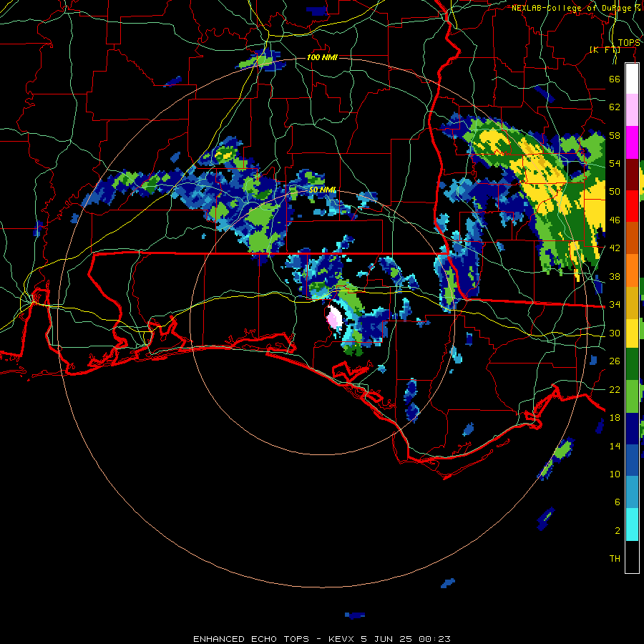The image size is (644, 644).
Task: Click the white-pink highest echo top cell
Action: 334,318
